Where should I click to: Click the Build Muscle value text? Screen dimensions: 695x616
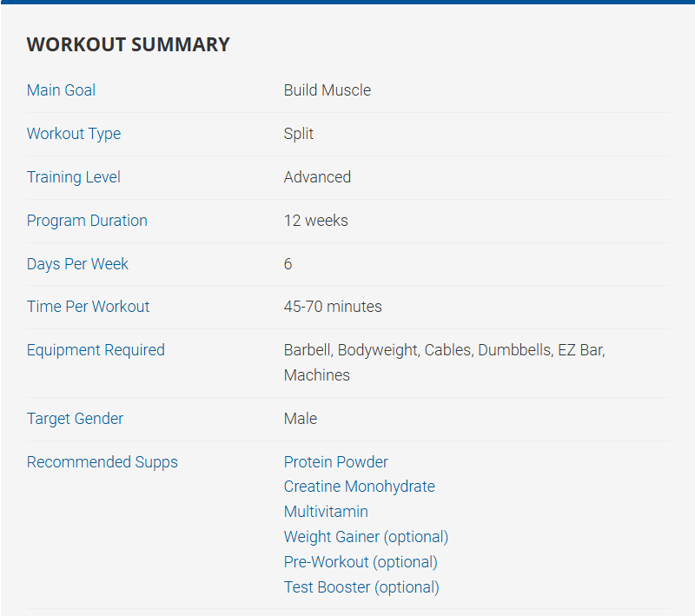point(327,90)
